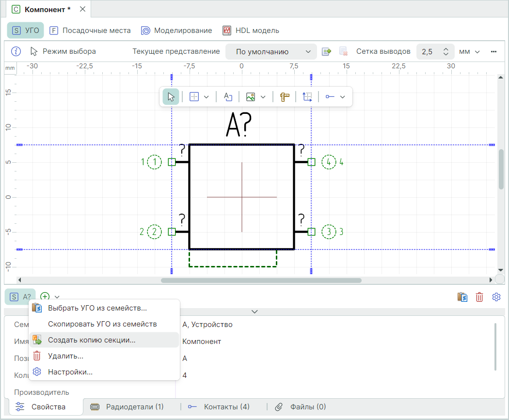Screen dimensions: 509x420
Task: Collapse the properties panel with the chevron
Action: tap(254, 311)
